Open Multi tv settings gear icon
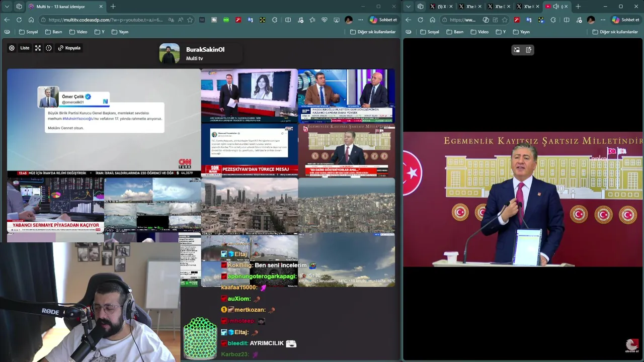644x362 pixels. (x=12, y=48)
